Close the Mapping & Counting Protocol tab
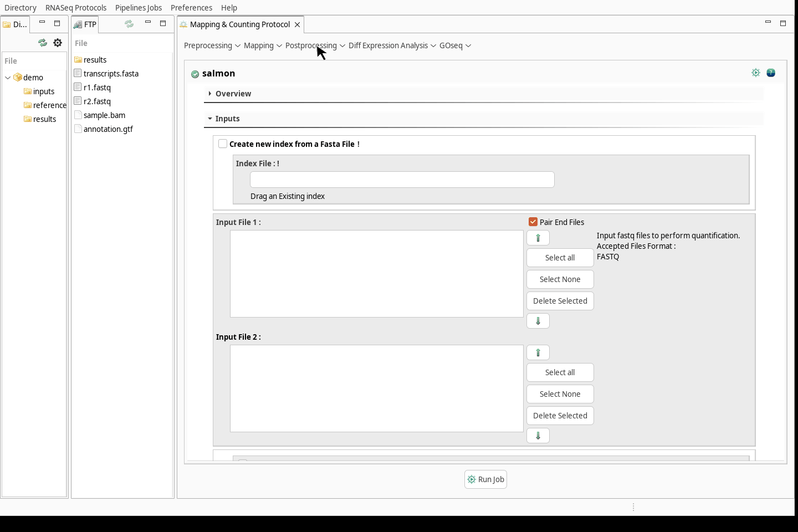 [x=298, y=24]
